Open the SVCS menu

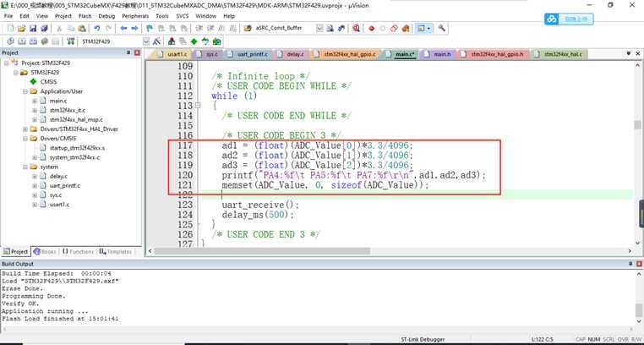tap(183, 16)
